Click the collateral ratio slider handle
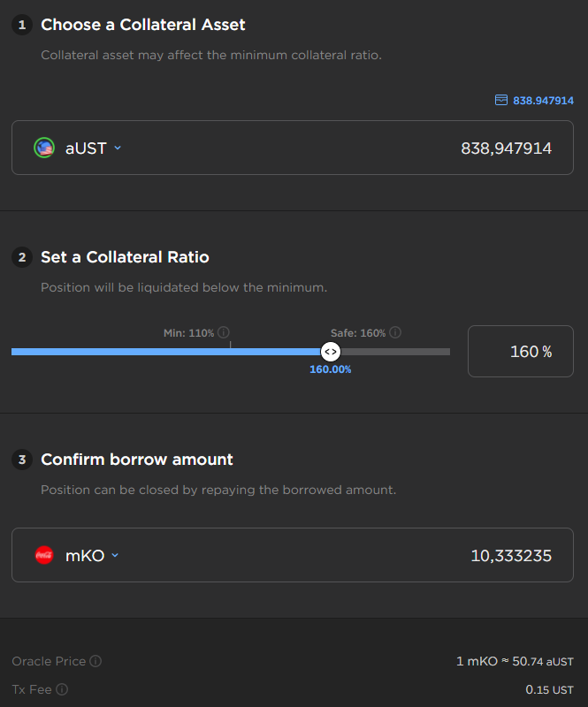The image size is (588, 707). coord(330,352)
